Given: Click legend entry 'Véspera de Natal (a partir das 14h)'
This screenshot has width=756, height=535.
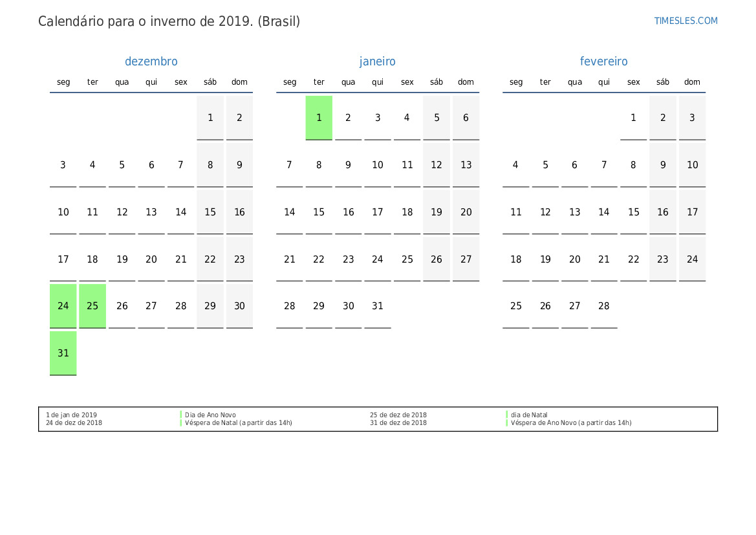Looking at the screenshot, I should click(x=239, y=422).
